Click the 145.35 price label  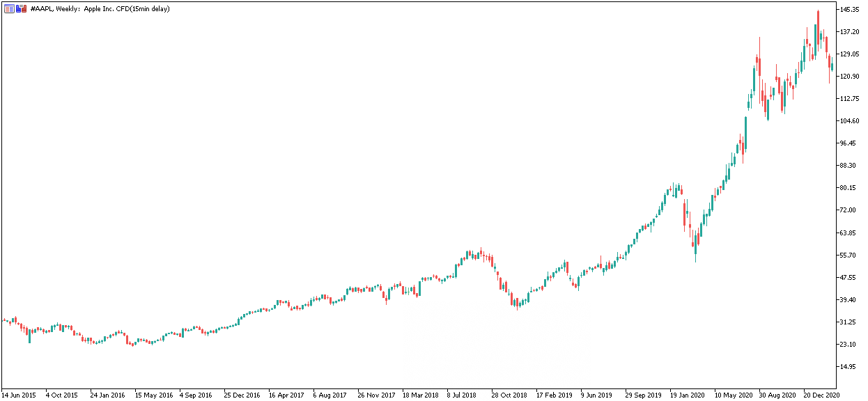point(850,9)
